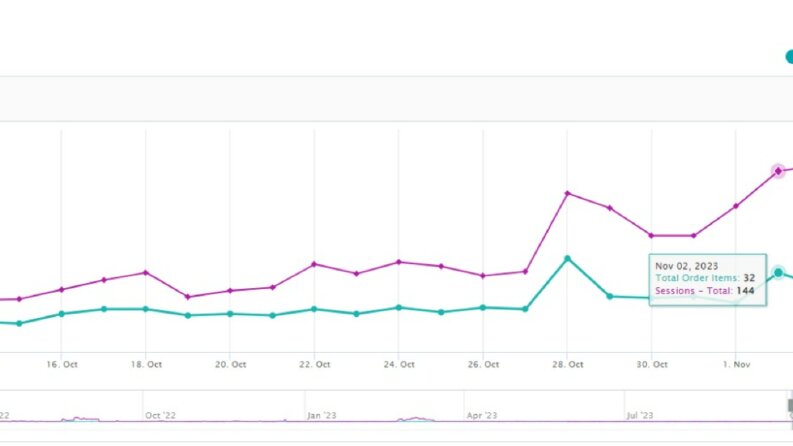
Task: Click the '1. Nov' axis label
Action: click(736, 364)
